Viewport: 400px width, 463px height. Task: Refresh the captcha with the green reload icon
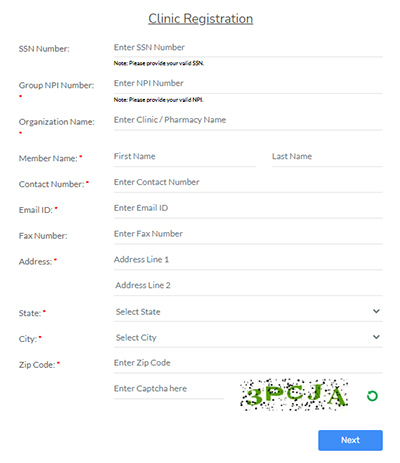click(x=372, y=396)
